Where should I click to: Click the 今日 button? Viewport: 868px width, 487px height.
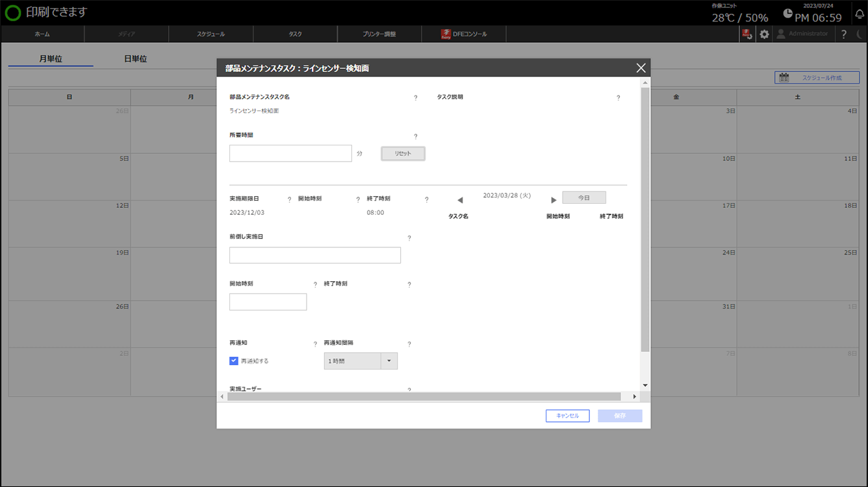pos(583,197)
